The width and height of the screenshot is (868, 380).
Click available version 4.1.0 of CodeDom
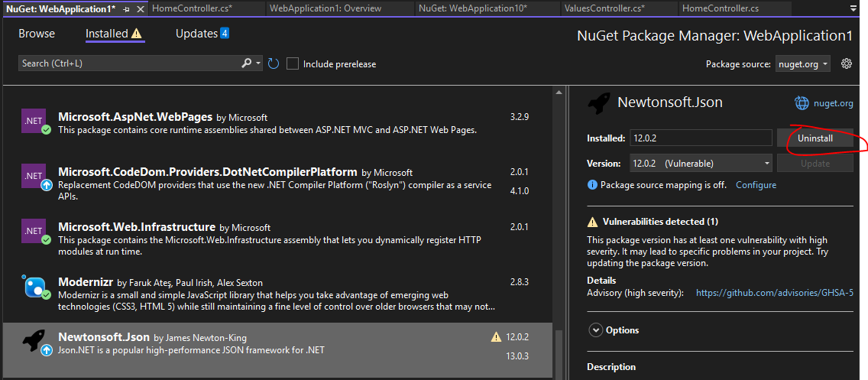[520, 190]
